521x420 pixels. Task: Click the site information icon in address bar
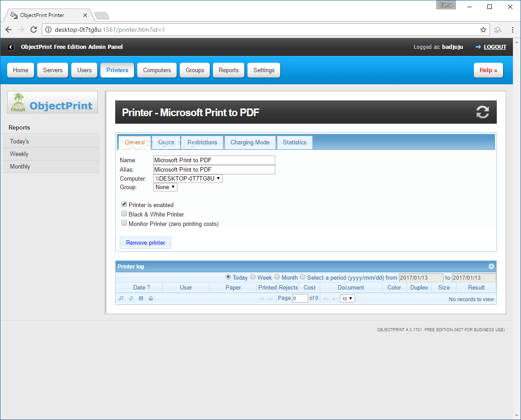coord(48,30)
